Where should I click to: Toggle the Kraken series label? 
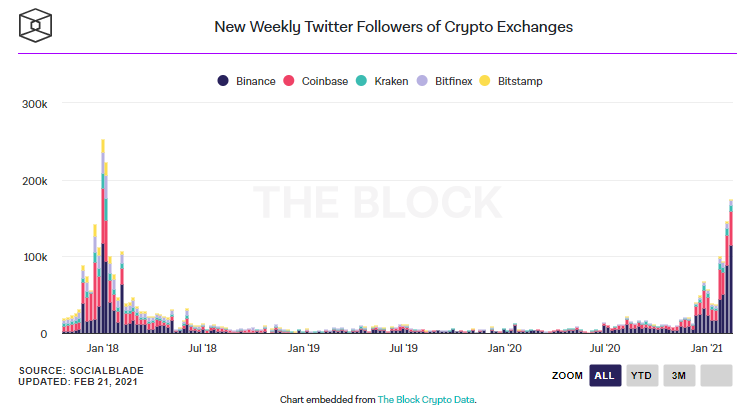(390, 80)
